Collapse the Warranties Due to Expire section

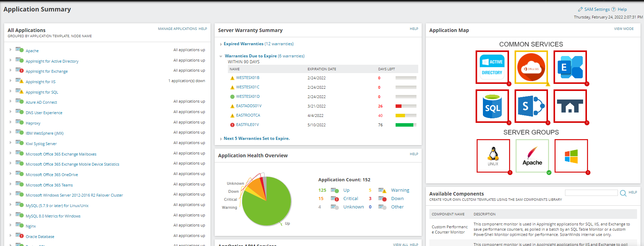[x=221, y=56]
